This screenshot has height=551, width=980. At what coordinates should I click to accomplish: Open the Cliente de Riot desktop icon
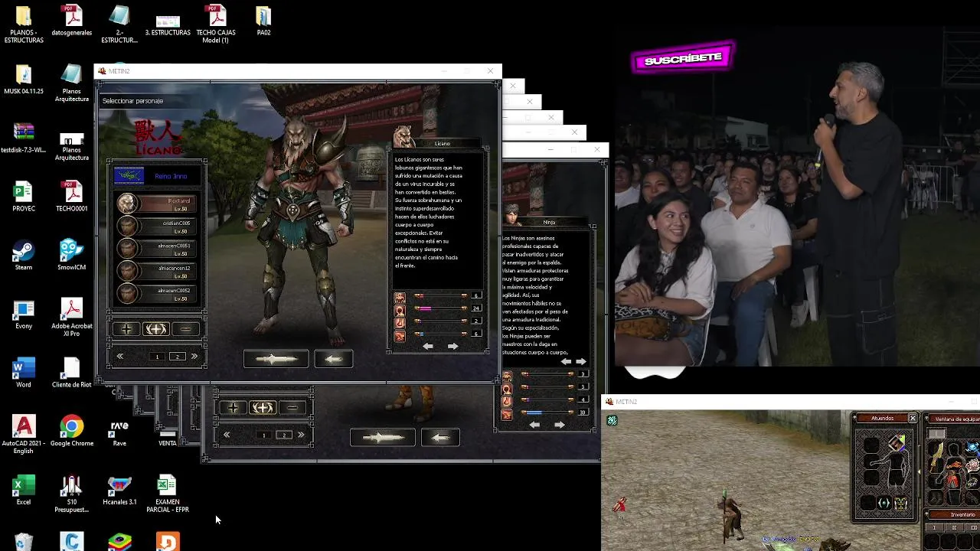pyautogui.click(x=71, y=373)
